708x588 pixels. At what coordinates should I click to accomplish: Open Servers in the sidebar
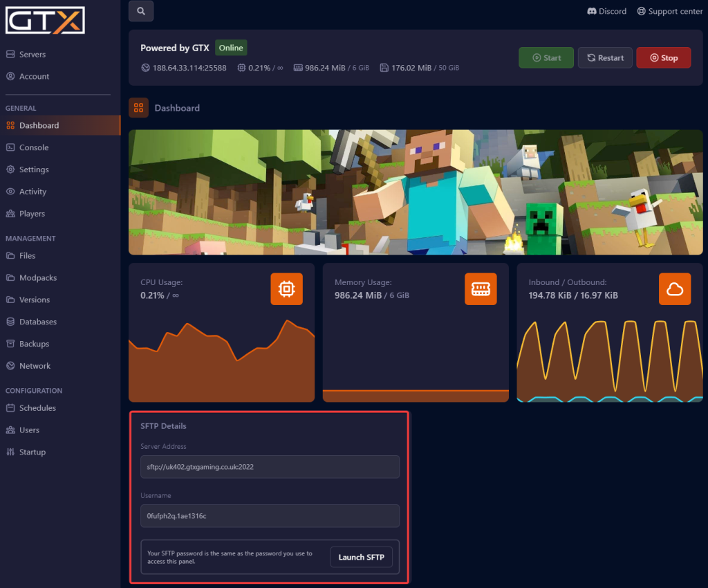click(60, 54)
